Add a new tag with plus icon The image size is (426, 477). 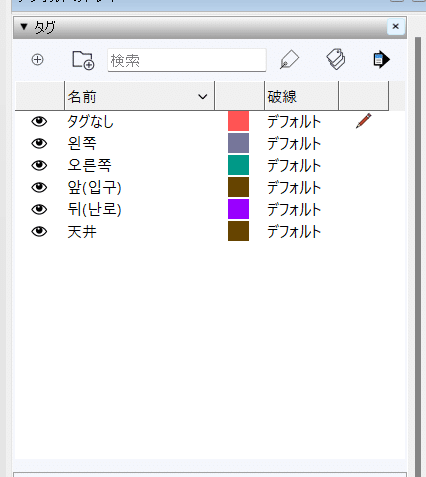[x=37, y=60]
